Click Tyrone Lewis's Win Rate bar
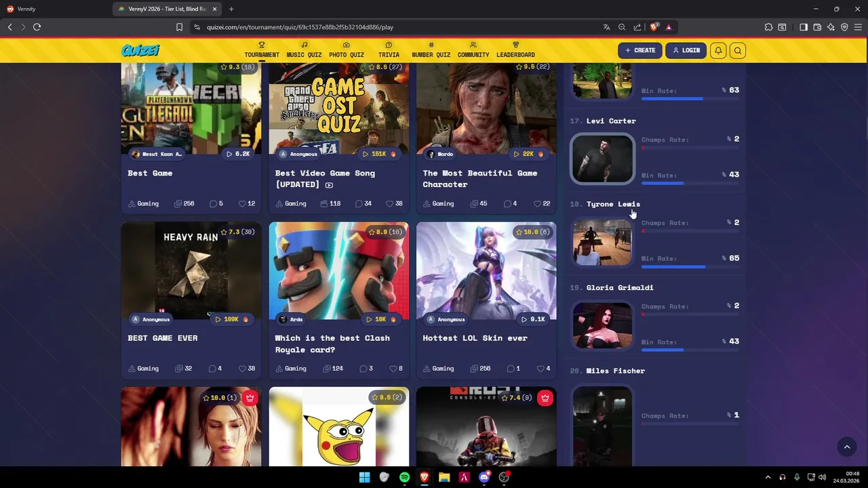Image resolution: width=868 pixels, height=488 pixels. tap(690, 266)
